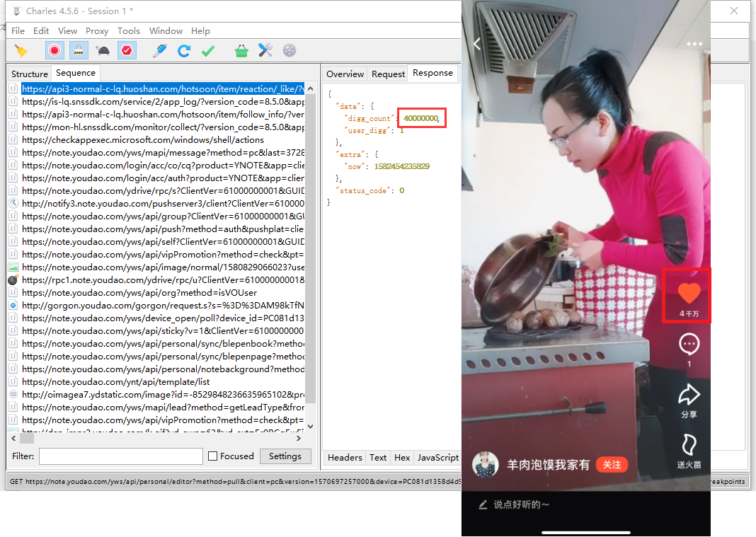Click the sequence list scroll up arrow
The image size is (756, 537).
click(311, 88)
